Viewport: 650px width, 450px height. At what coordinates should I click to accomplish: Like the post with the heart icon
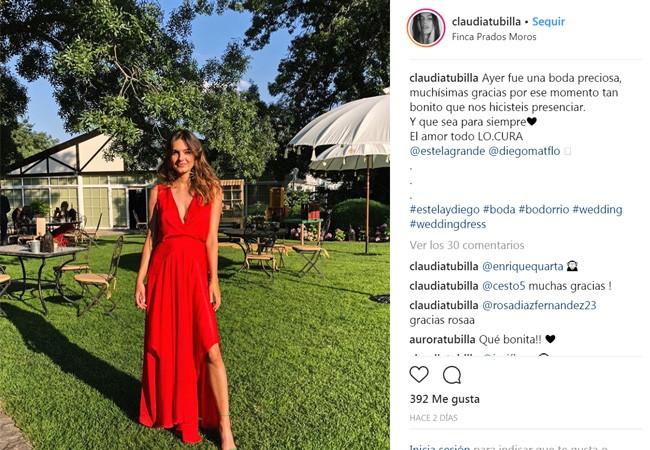419,375
